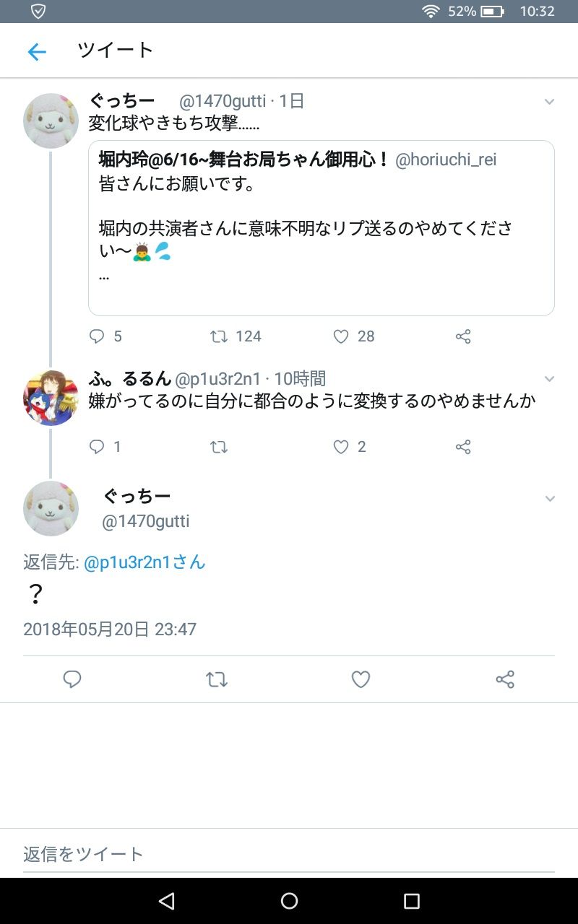
Task: Share the main '？' tweet
Action: (505, 679)
